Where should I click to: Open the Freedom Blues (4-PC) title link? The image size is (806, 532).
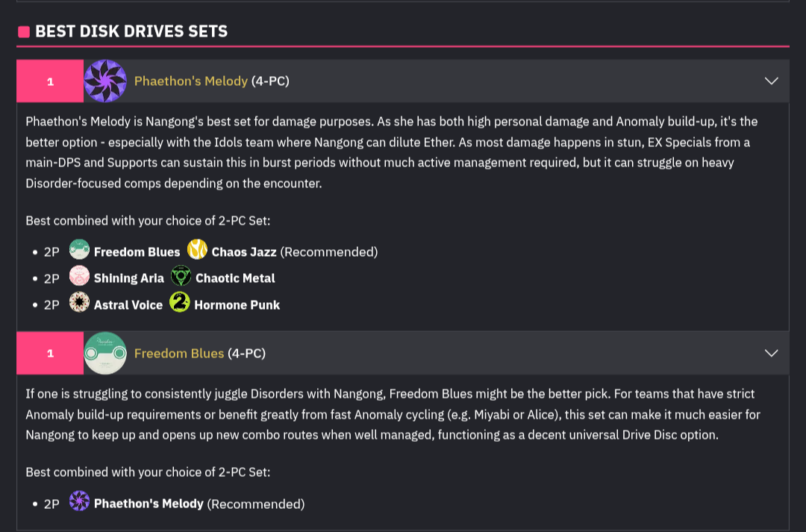[179, 353]
